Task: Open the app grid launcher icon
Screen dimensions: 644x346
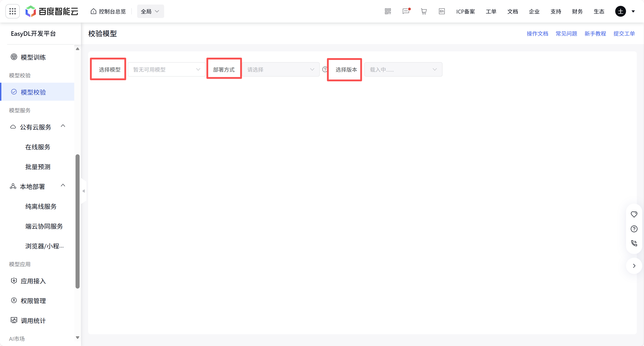Action: [x=13, y=11]
